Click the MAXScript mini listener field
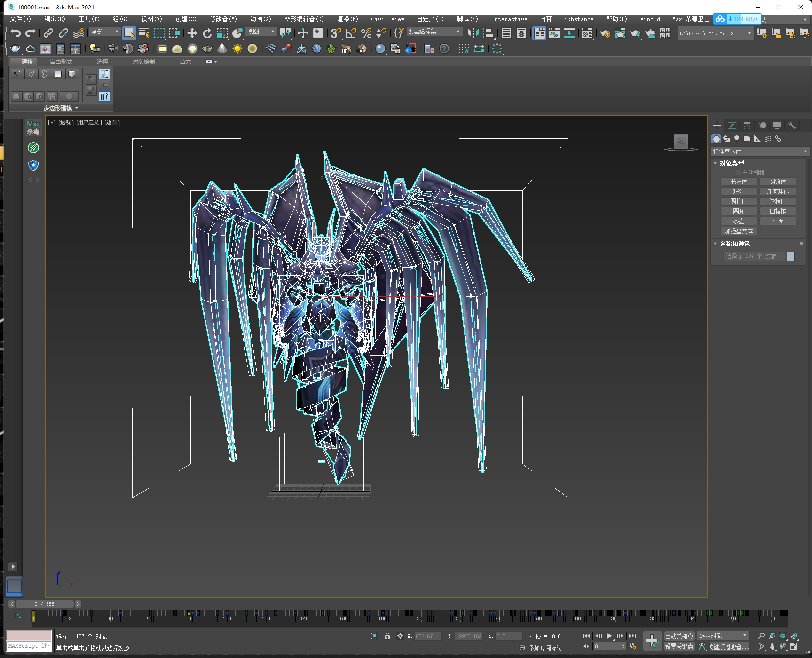Viewport: 812px width, 658px height. pos(29,646)
